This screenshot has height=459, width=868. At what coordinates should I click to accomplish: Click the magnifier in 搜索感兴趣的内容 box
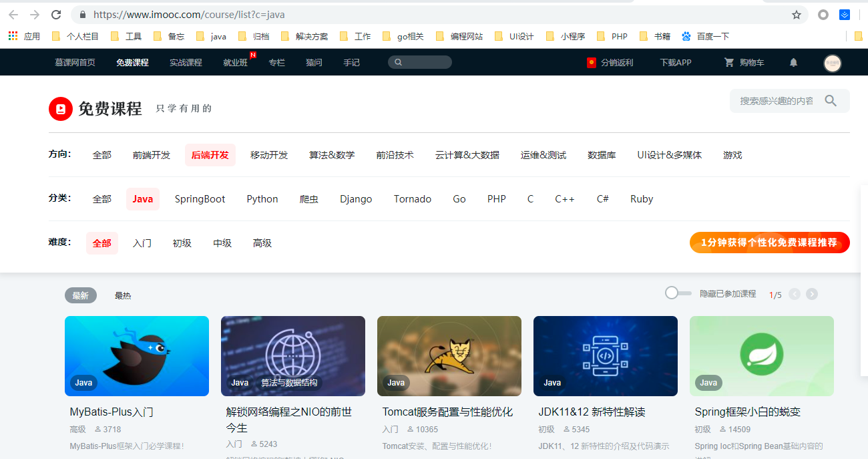click(831, 100)
